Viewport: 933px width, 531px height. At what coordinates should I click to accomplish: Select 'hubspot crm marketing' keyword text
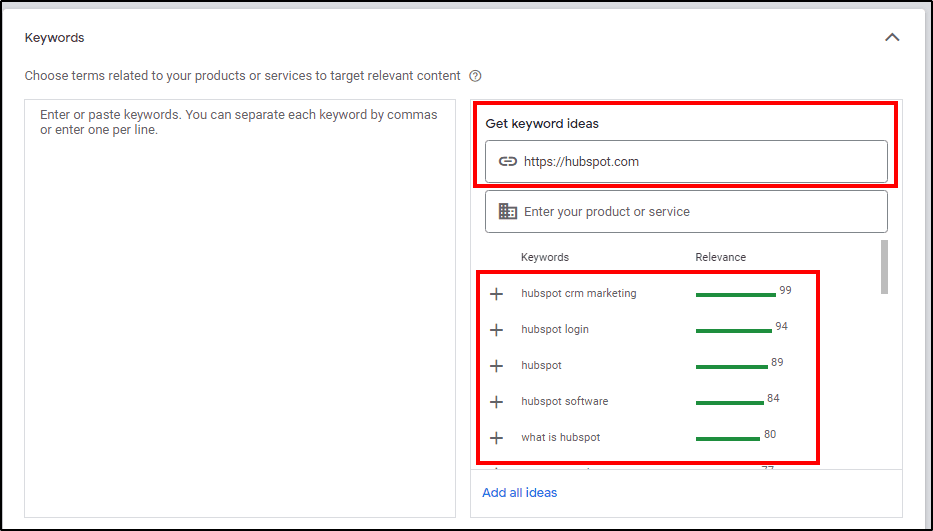(x=578, y=293)
